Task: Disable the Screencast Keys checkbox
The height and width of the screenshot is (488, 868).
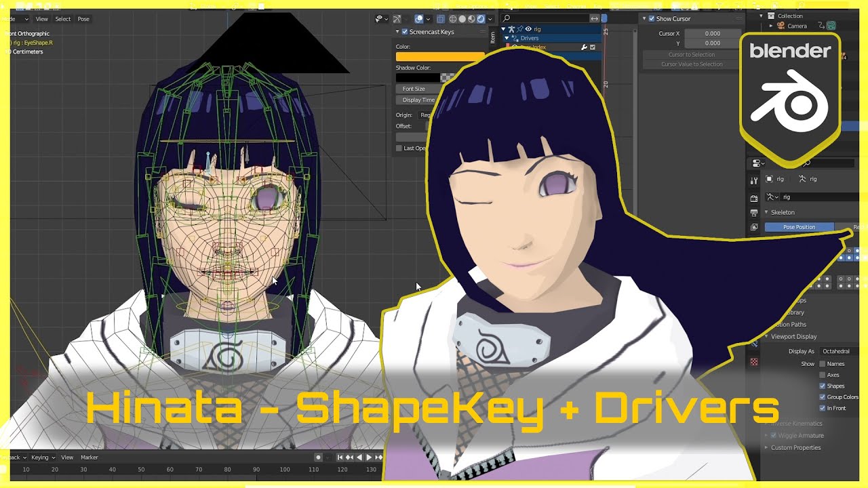Action: (x=405, y=32)
